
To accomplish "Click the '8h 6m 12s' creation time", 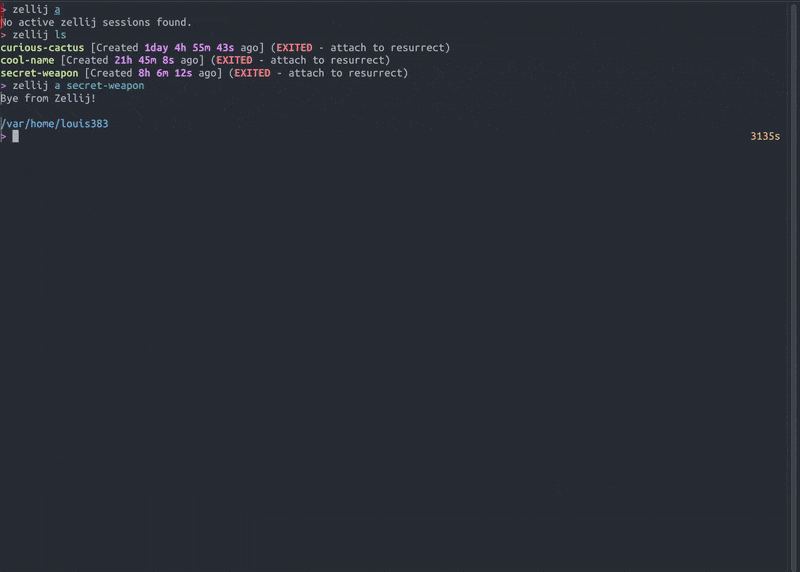I will tap(165, 73).
